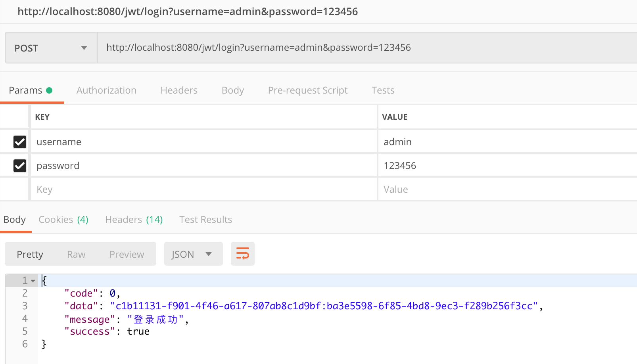Screen dimensions: 637x364
Task: Click the empty Value field in params table
Action: 476,189
